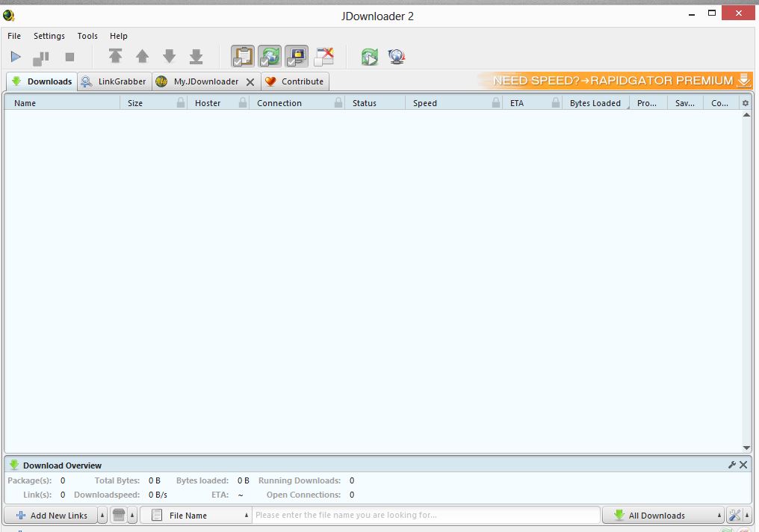Open the Contribute tab
Viewport: 759px width, 532px height.
click(x=295, y=81)
